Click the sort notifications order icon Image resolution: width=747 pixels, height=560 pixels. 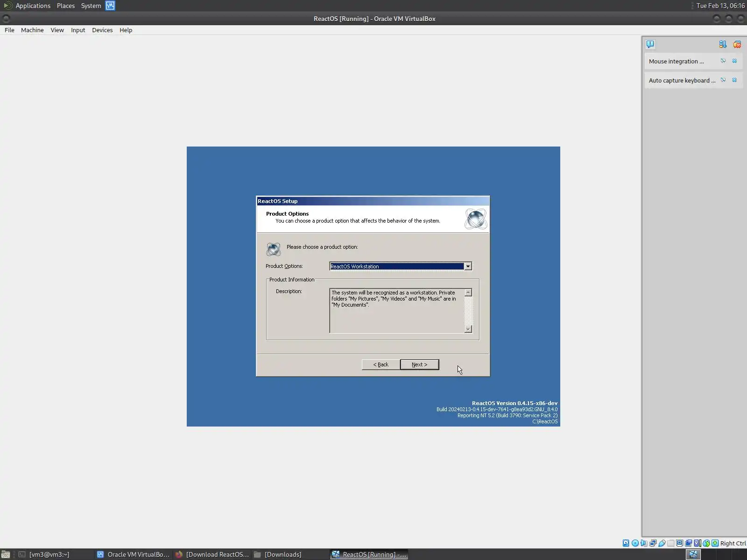pyautogui.click(x=723, y=44)
